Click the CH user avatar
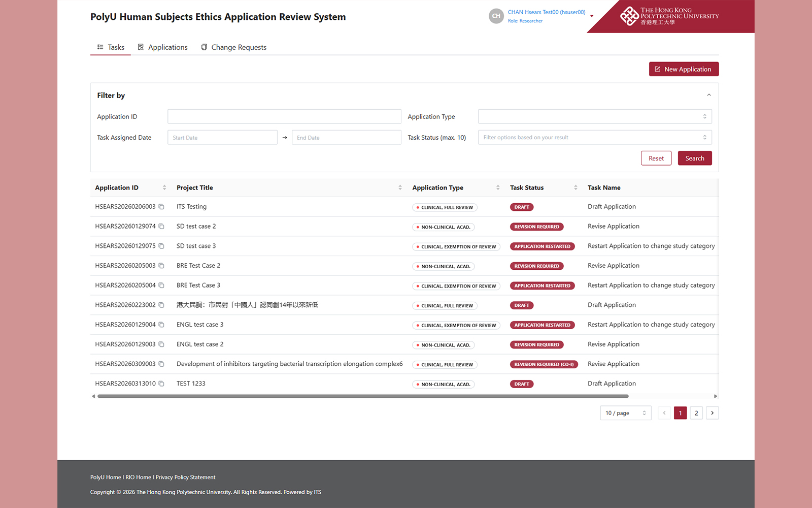The height and width of the screenshot is (508, 812). pos(496,16)
